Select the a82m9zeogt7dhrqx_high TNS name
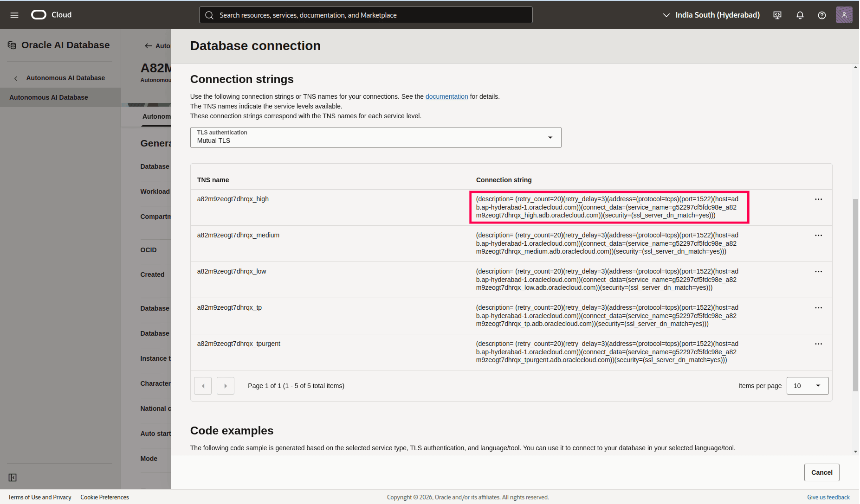 click(x=233, y=199)
